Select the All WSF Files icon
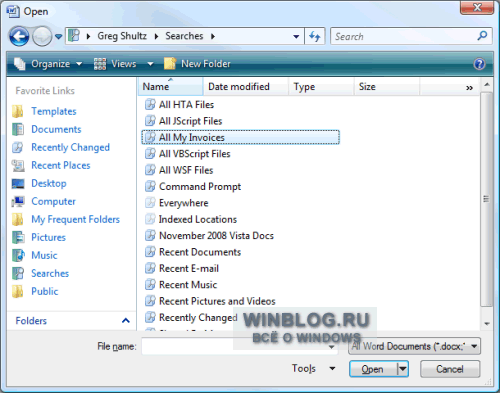 tap(150, 170)
